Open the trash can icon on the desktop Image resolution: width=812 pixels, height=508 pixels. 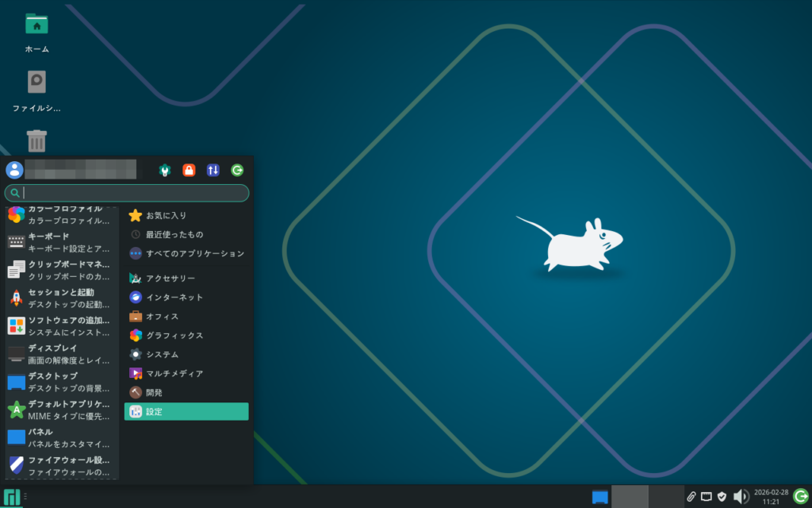coord(36,141)
